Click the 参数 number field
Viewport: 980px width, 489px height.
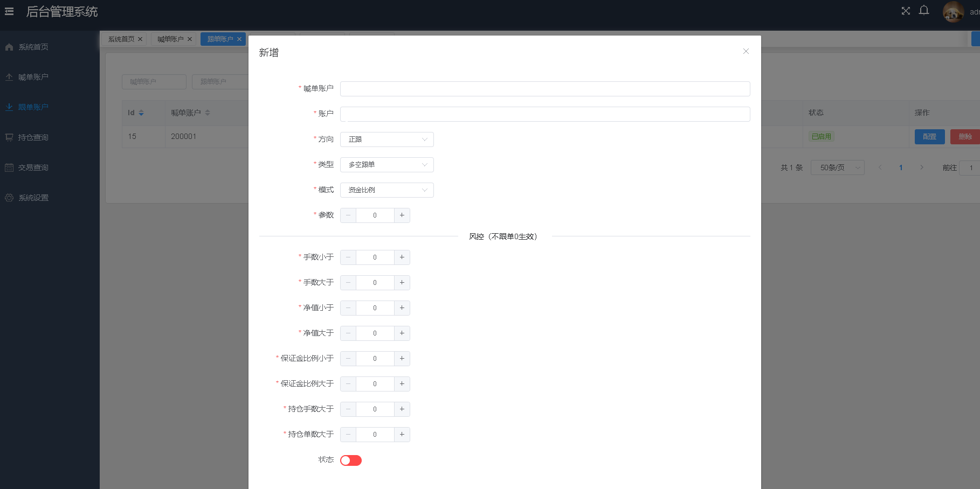[375, 215]
